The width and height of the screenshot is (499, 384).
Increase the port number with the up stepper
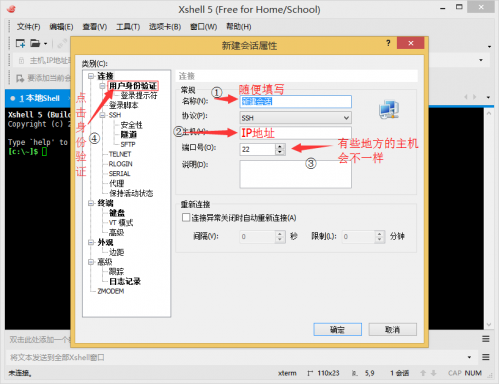pos(280,146)
